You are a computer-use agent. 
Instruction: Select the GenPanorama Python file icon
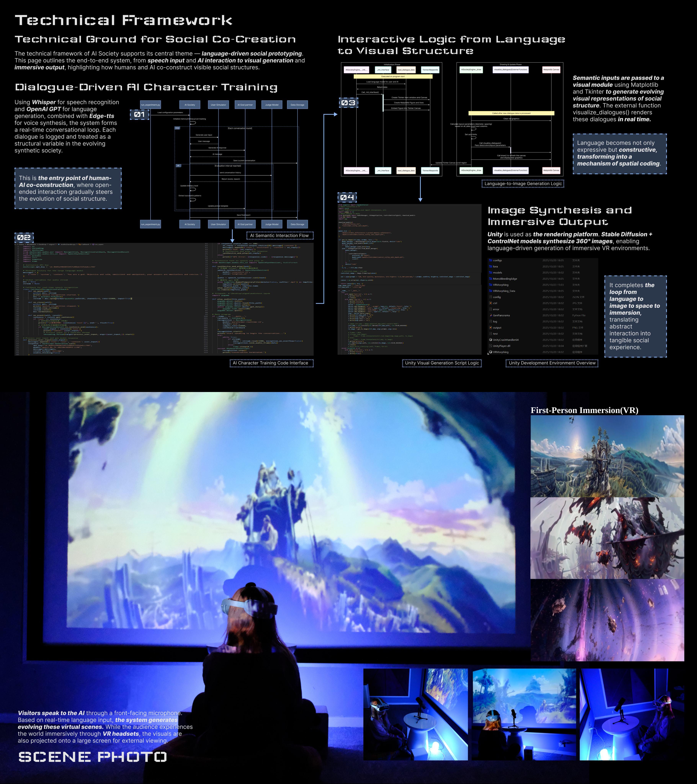491,315
